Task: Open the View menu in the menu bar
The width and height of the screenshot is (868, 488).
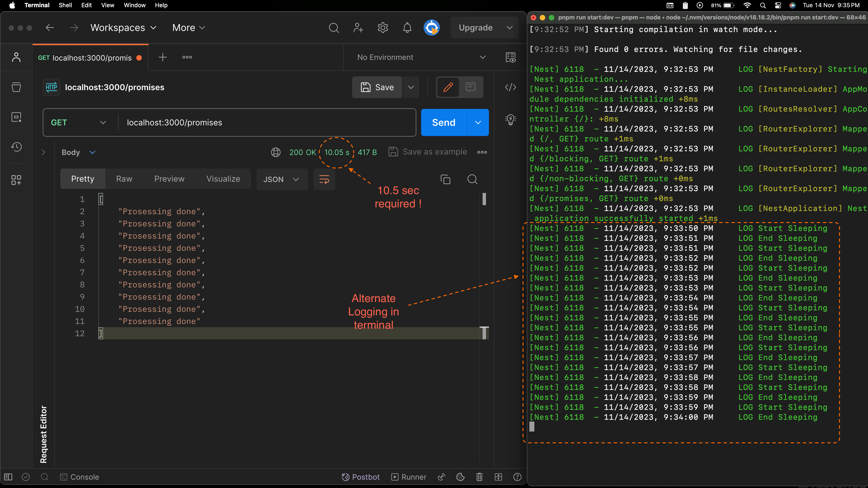Action: tap(108, 5)
